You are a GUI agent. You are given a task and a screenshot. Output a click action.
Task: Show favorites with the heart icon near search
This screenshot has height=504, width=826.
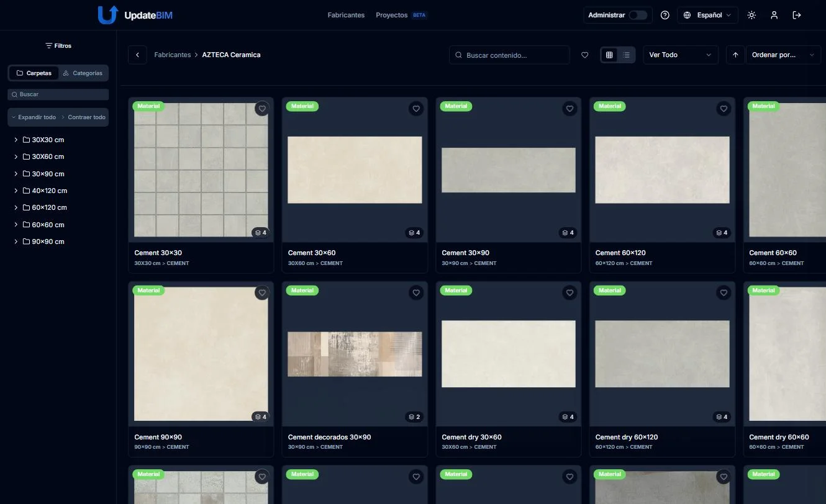pyautogui.click(x=584, y=55)
